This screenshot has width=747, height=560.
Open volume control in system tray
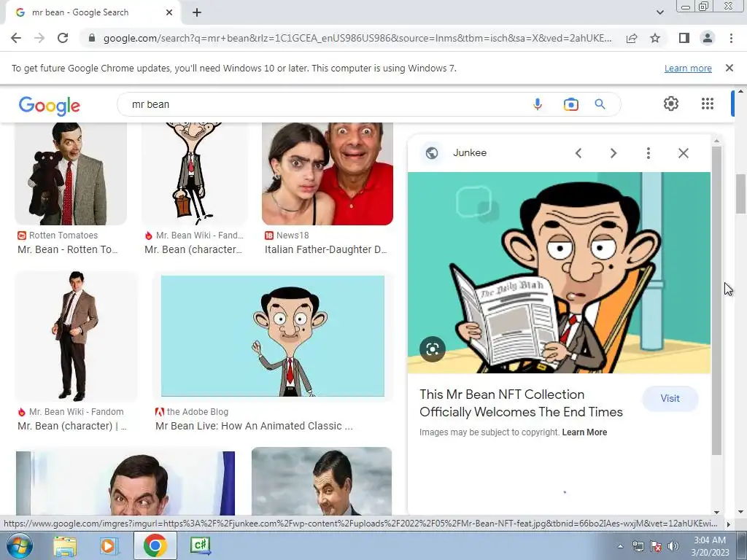[x=673, y=546]
